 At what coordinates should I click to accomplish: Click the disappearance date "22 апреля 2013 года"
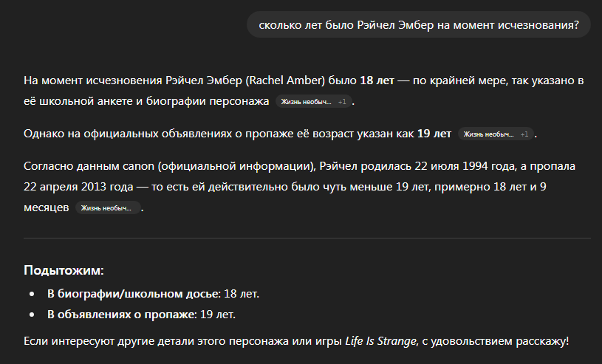(78, 187)
